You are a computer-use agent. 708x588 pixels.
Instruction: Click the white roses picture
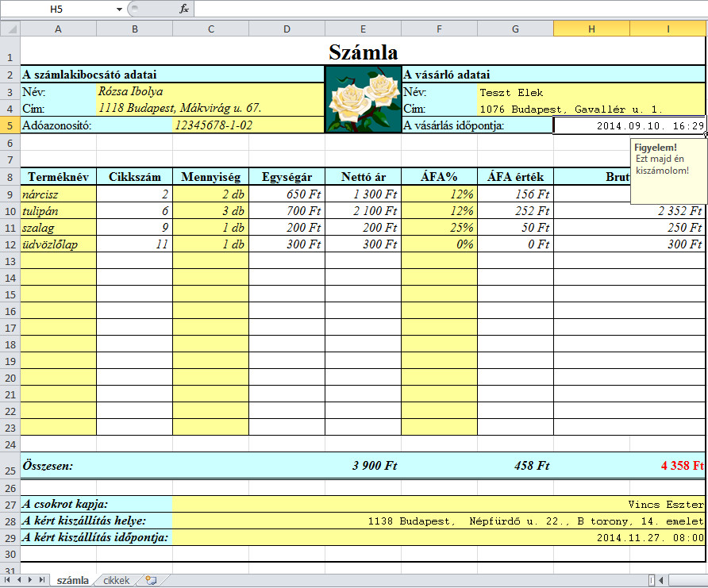(363, 99)
